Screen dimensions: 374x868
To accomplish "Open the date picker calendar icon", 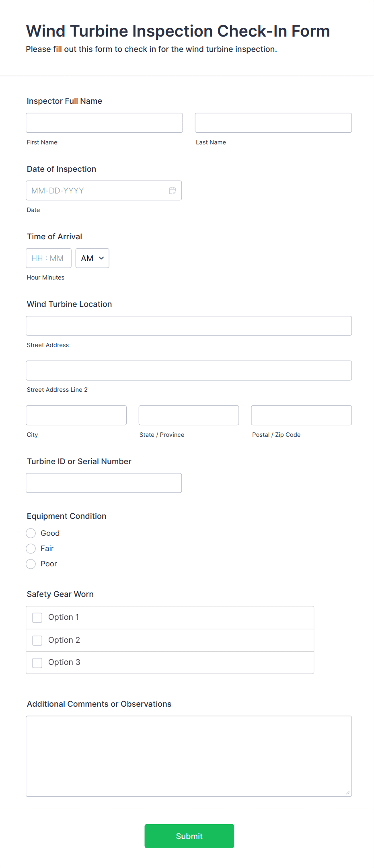I will click(173, 190).
